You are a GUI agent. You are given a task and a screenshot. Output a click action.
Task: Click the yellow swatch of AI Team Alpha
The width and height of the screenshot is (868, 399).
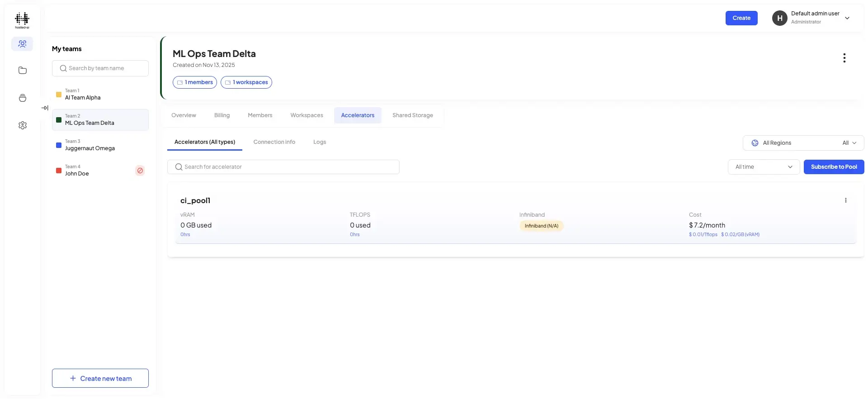coord(59,95)
